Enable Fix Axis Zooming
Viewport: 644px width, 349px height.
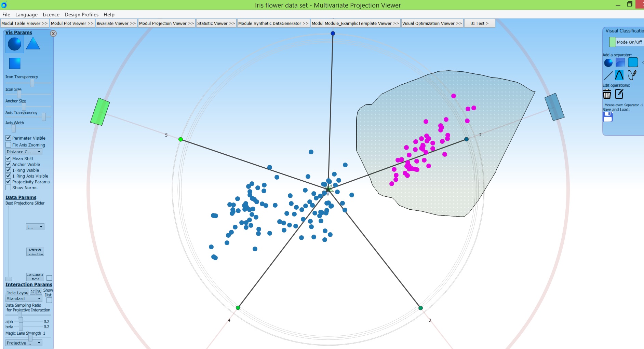coord(8,145)
